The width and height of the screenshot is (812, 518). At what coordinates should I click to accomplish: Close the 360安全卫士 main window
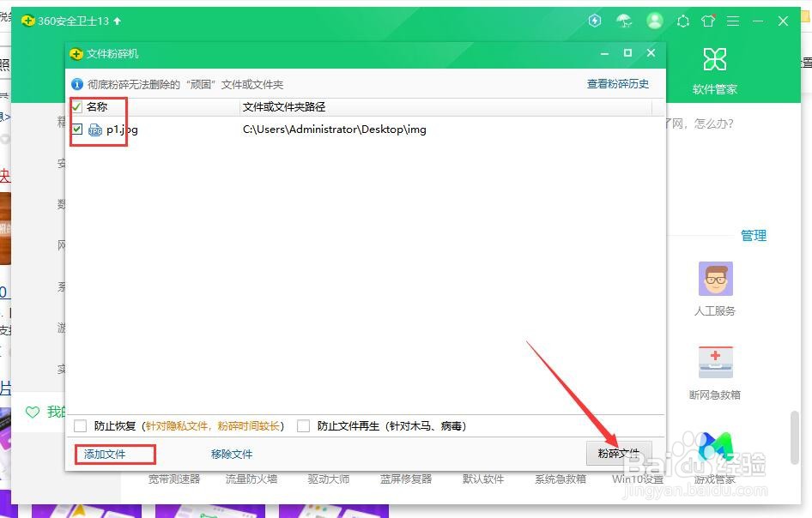tap(783, 21)
